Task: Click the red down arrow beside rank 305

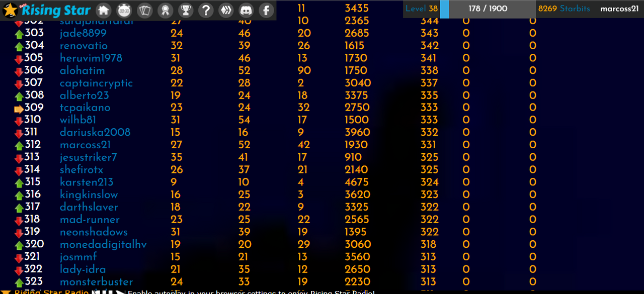Action: point(19,59)
